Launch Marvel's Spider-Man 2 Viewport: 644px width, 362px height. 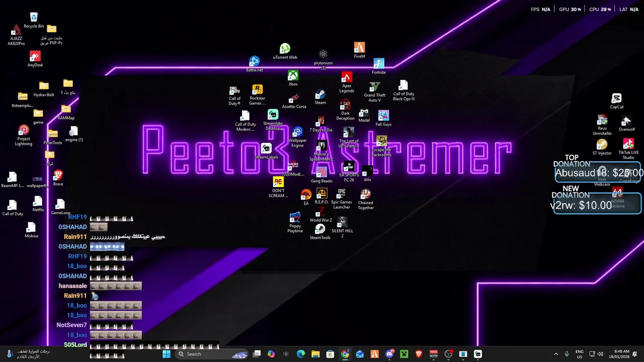coord(321,151)
